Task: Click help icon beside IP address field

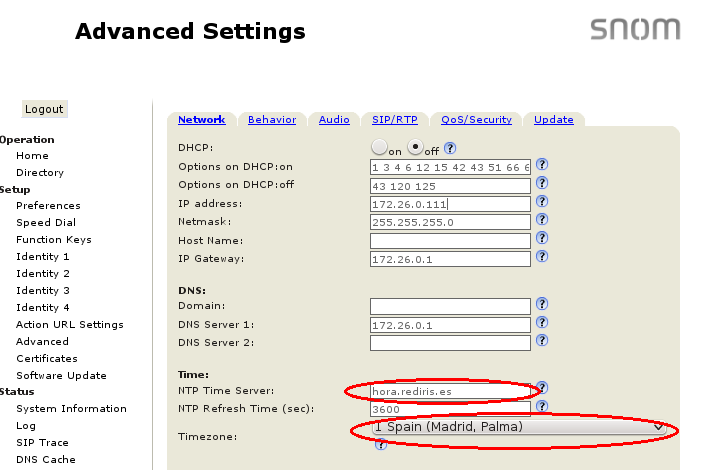Action: point(542,203)
